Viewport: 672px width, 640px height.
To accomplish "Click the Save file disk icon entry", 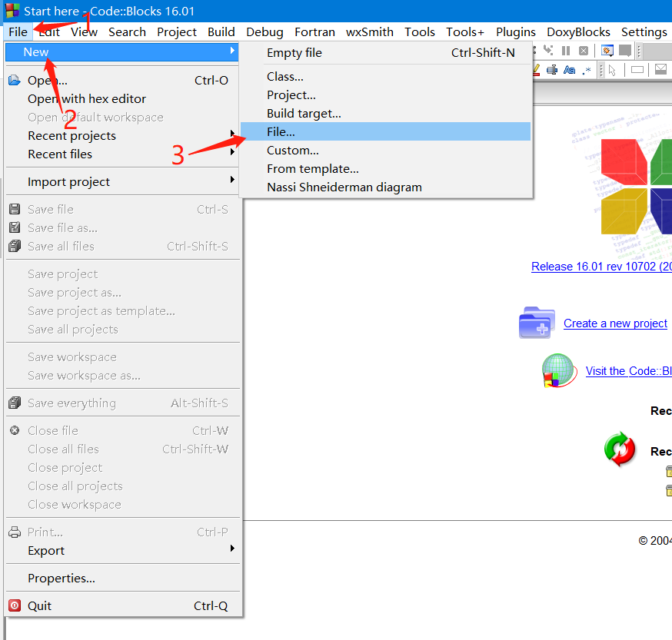I will pyautogui.click(x=15, y=209).
